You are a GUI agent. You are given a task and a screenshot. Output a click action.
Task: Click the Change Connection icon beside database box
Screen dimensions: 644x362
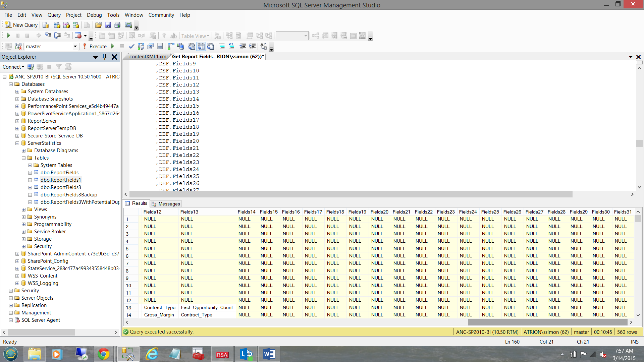point(18,46)
